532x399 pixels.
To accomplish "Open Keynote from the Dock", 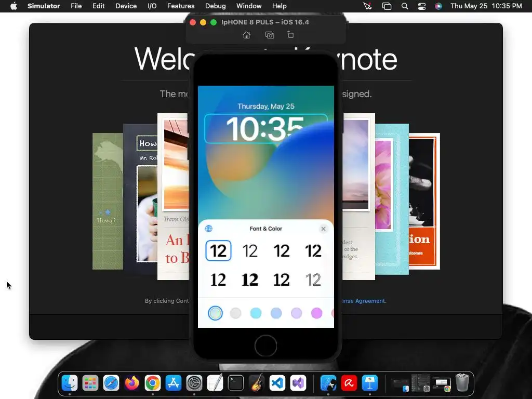I will pos(370,383).
